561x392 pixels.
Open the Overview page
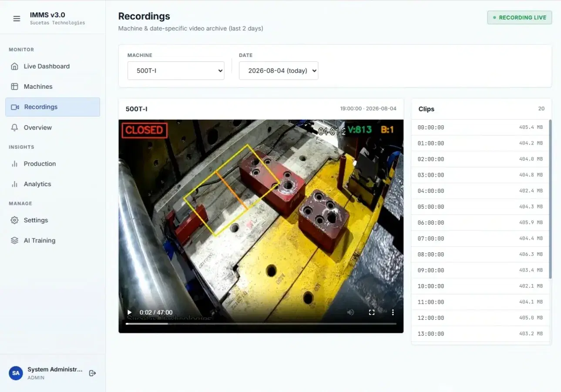(x=53, y=127)
